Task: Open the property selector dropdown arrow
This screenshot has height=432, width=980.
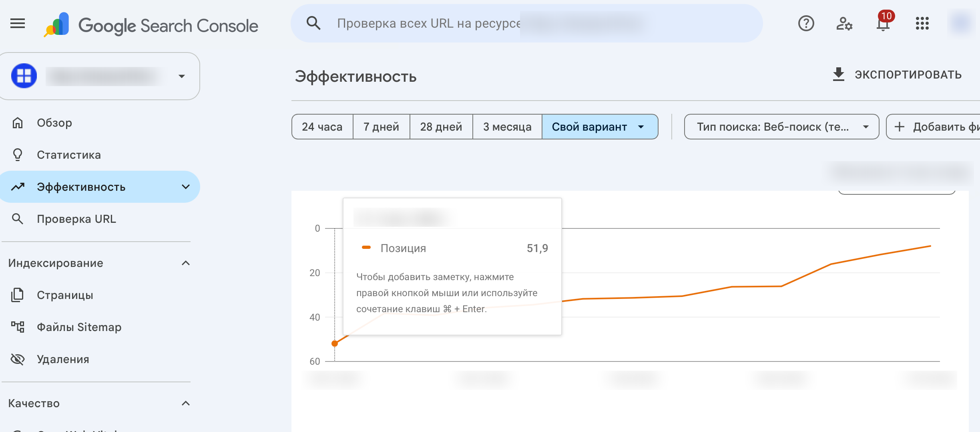Action: coord(182,76)
